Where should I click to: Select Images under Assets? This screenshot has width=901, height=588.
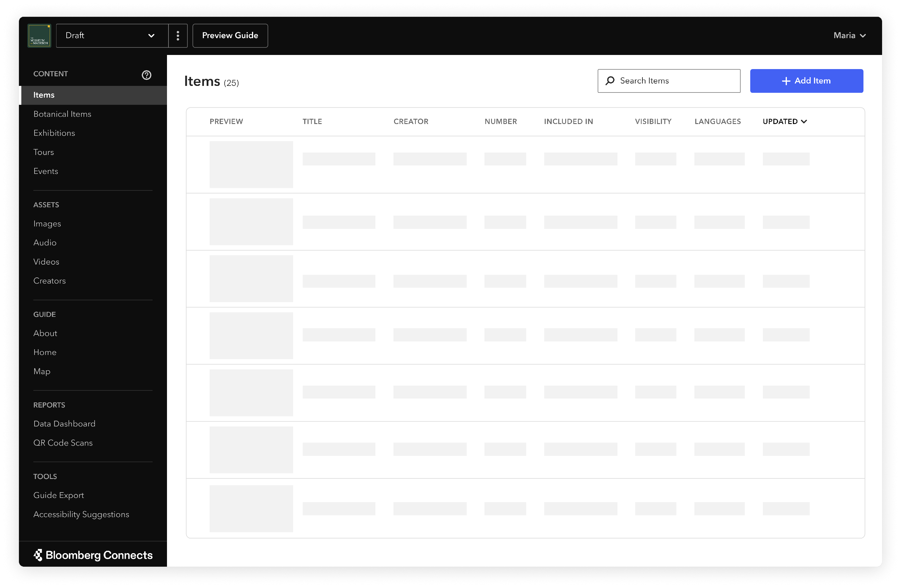(x=47, y=224)
